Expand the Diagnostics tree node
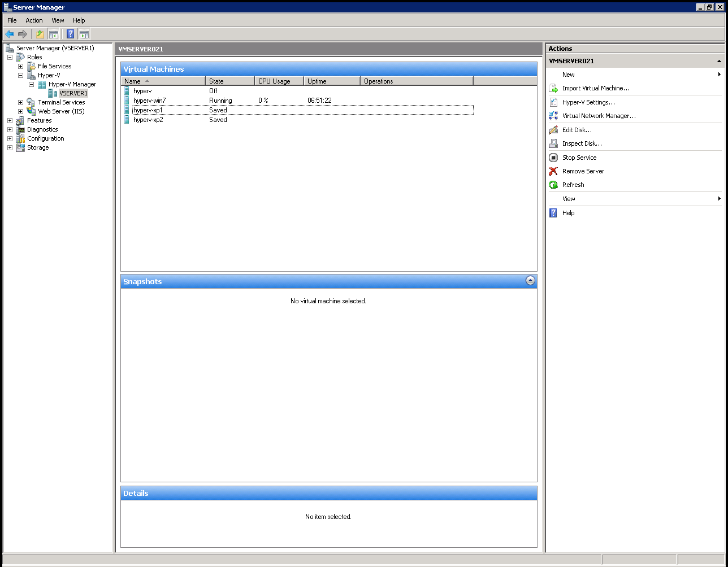 coord(10,129)
